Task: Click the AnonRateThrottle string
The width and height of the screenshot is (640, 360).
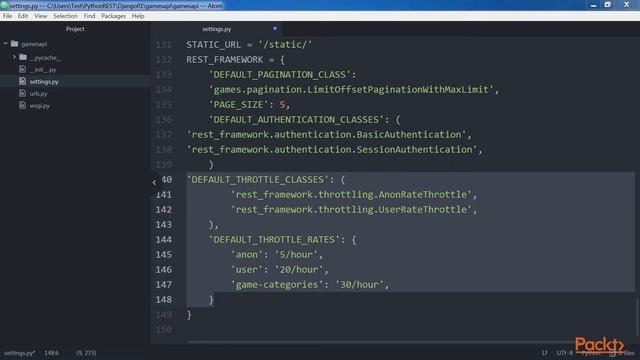Action: tap(351, 195)
